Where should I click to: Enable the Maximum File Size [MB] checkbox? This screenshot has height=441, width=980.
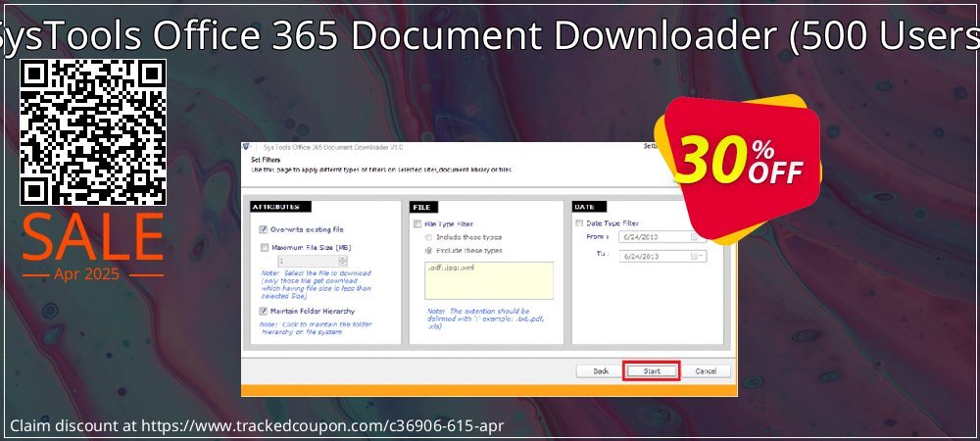264,247
